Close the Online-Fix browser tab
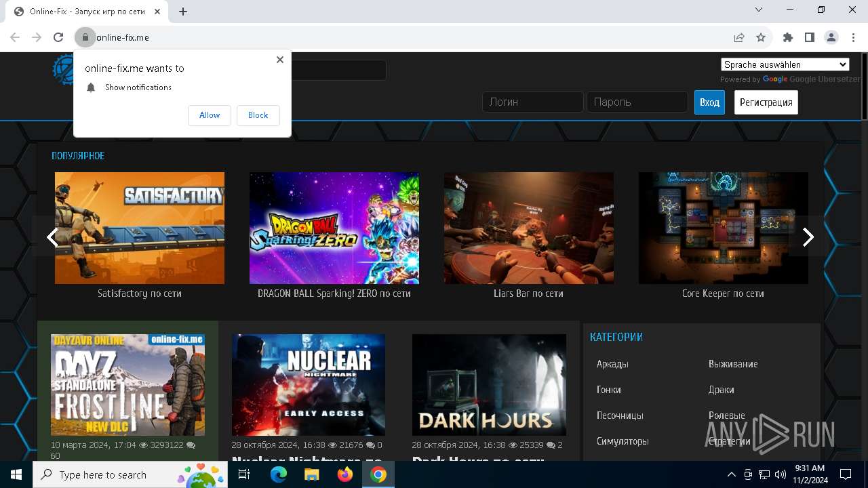Image resolution: width=868 pixels, height=488 pixels. (x=157, y=12)
